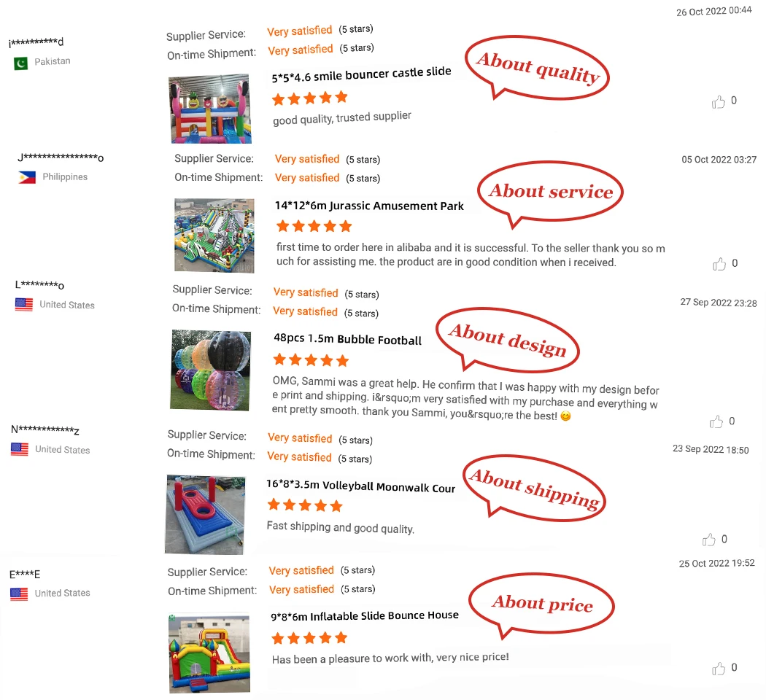This screenshot has height=700, width=766.
Task: Click the Pakistan flag icon
Action: pos(21,63)
